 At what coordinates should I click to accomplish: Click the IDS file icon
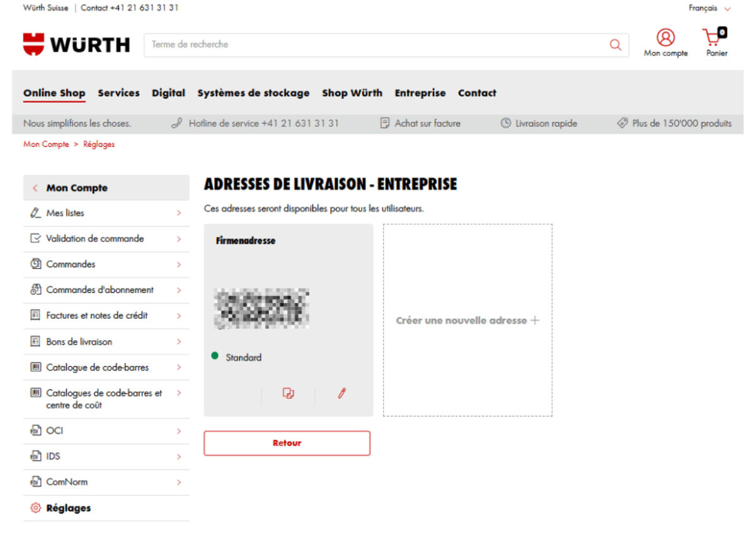pos(35,456)
